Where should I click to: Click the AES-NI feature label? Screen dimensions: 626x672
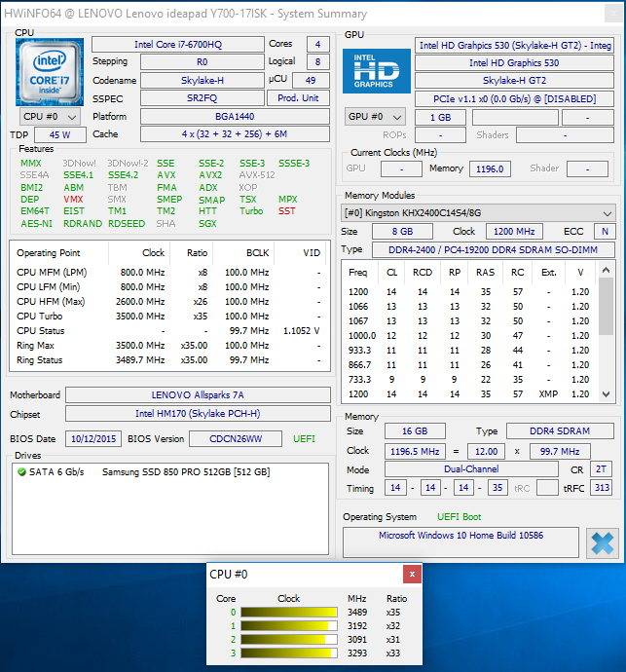(x=36, y=223)
